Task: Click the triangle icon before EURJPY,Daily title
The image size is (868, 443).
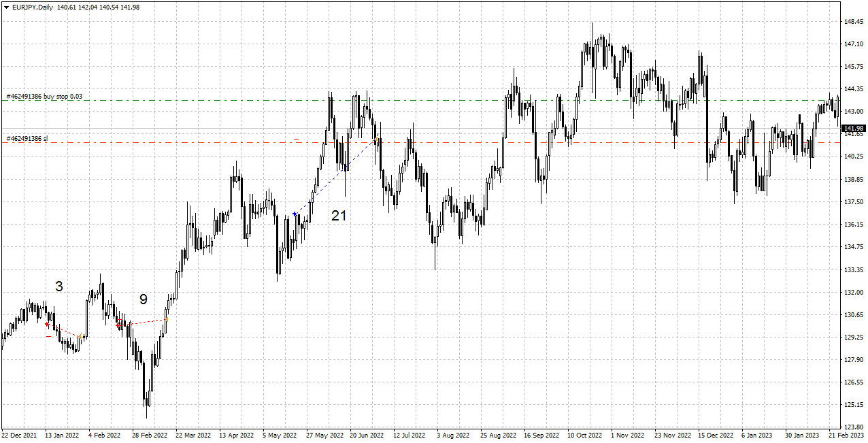Action: coord(6,7)
